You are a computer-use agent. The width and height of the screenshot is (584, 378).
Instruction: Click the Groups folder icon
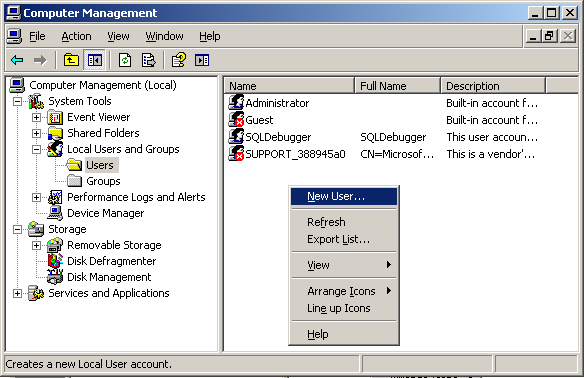click(x=74, y=181)
